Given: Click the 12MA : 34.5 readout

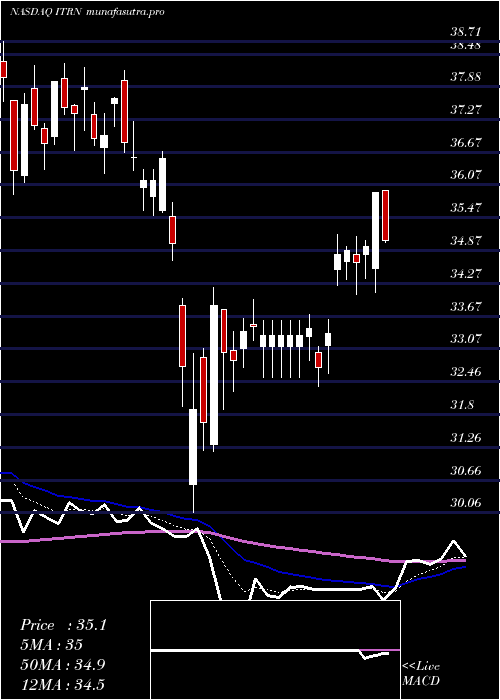Looking at the screenshot, I should click(x=62, y=684).
